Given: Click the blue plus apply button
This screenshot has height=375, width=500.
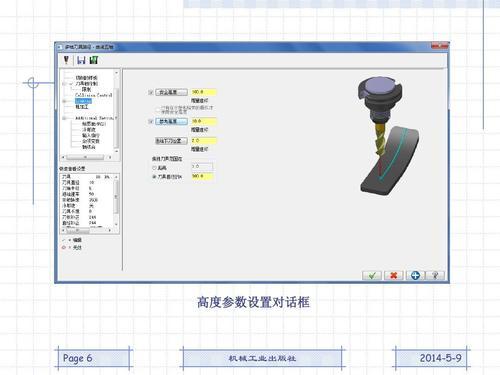Looking at the screenshot, I should pos(415,275).
